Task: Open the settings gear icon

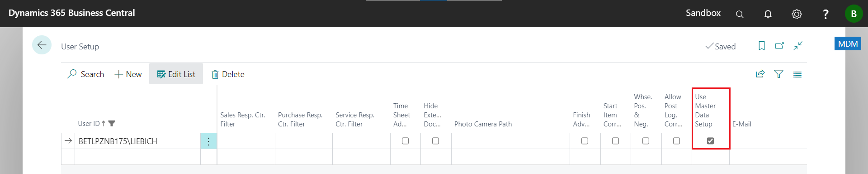Action: (797, 14)
